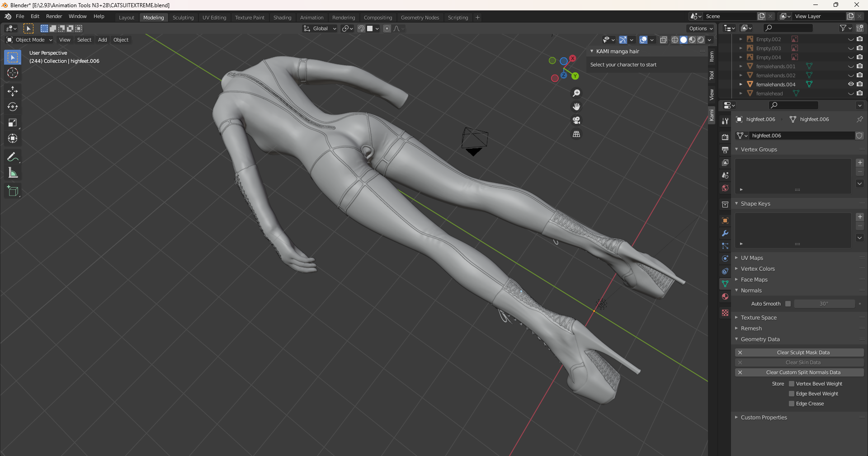Screen dimensions: 868x456
Task: Open the Sculpting workspace tab
Action: (183, 18)
